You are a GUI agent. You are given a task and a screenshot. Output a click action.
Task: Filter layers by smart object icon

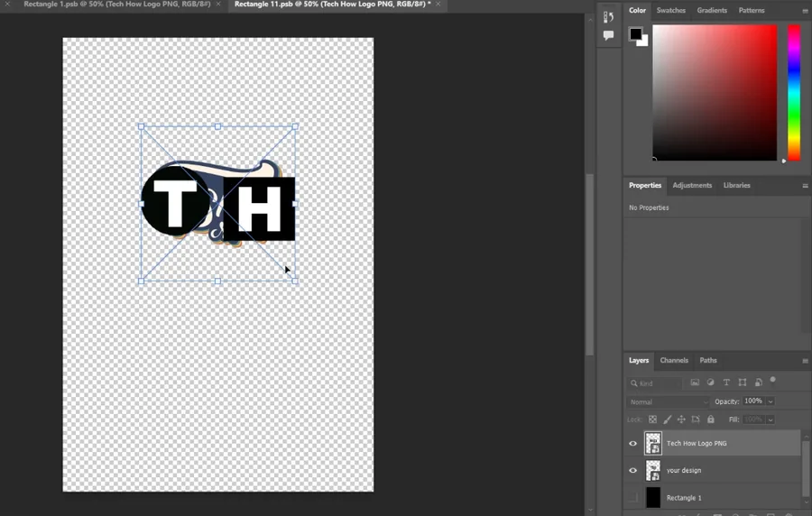[758, 382]
